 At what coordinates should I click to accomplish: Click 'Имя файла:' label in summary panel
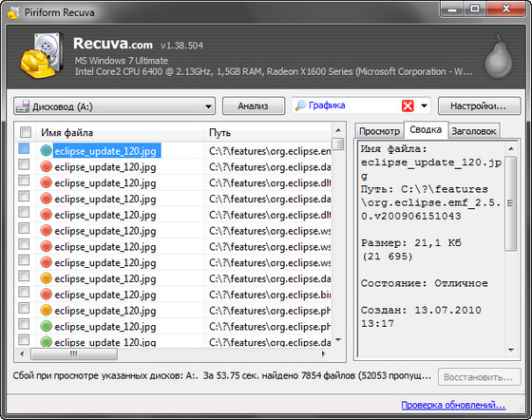pyautogui.click(x=394, y=149)
